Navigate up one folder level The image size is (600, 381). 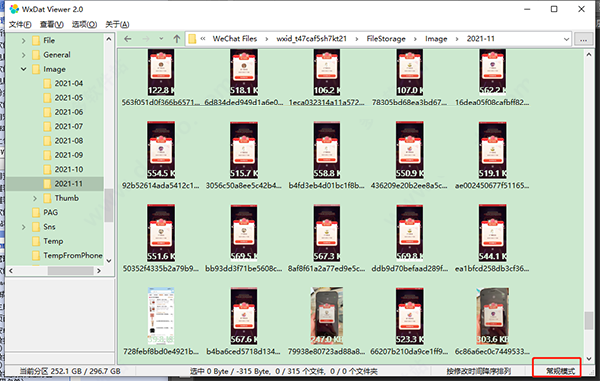[176, 39]
